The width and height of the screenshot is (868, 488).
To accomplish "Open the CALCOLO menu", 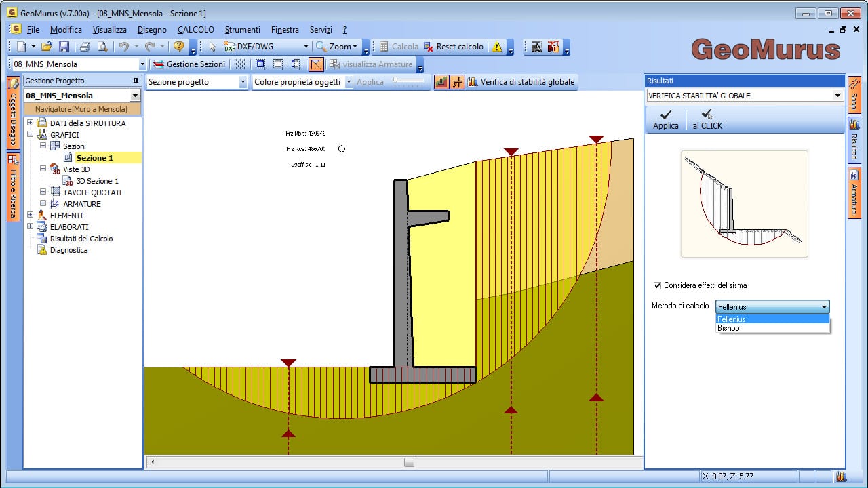I will [196, 30].
